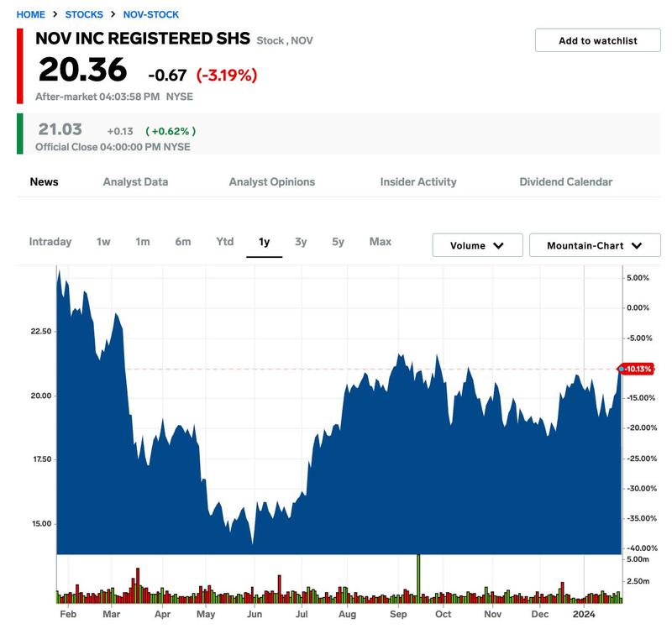The image size is (672, 629).
Task: Click the 22.50 price axis label
Action: pos(40,331)
